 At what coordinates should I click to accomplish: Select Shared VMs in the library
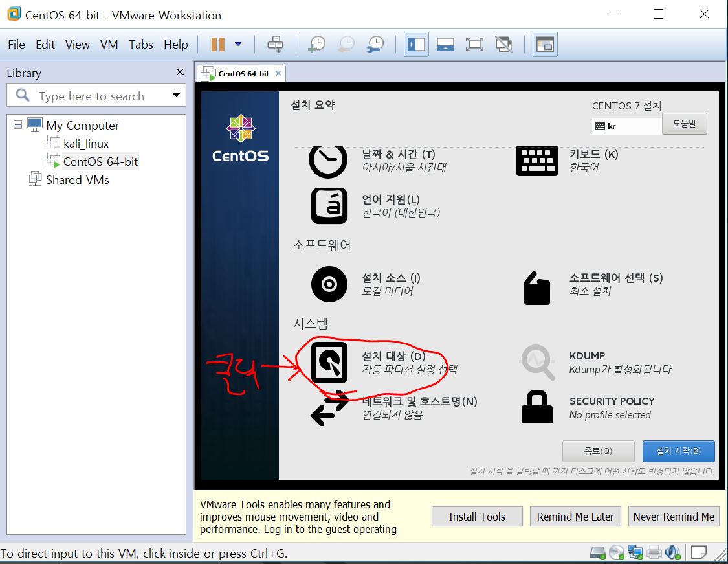pyautogui.click(x=78, y=180)
